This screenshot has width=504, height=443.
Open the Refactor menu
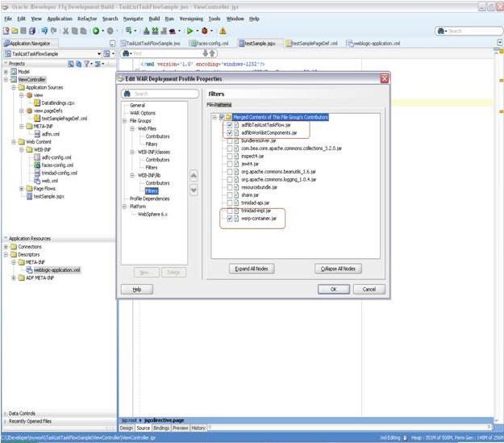pyautogui.click(x=87, y=19)
